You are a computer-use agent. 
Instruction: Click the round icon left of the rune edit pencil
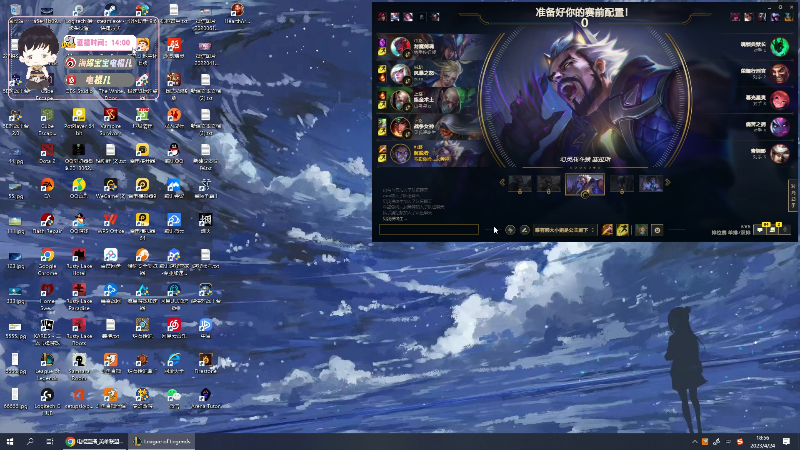(x=510, y=230)
